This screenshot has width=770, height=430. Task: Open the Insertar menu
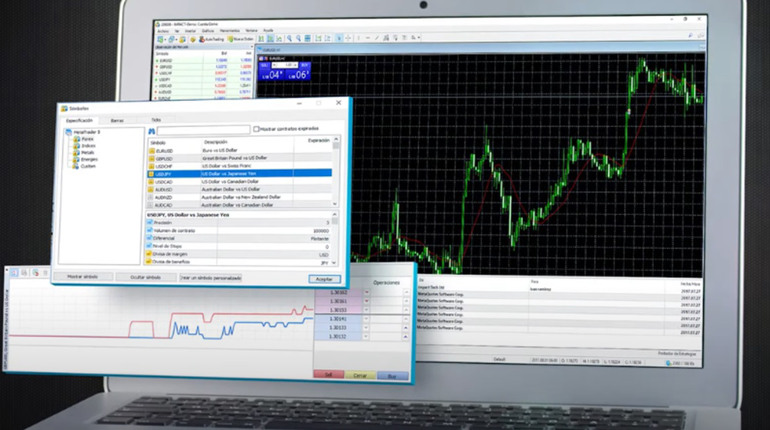pyautogui.click(x=191, y=31)
